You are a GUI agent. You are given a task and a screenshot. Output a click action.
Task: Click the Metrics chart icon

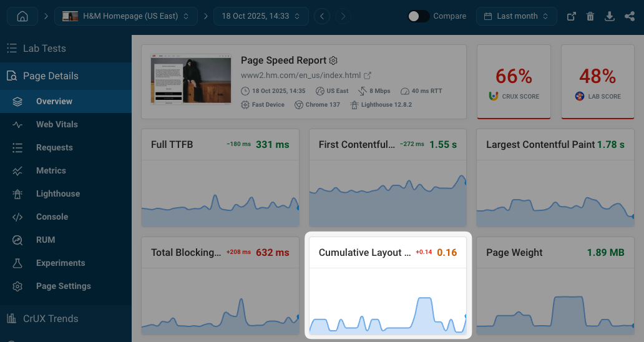click(17, 171)
